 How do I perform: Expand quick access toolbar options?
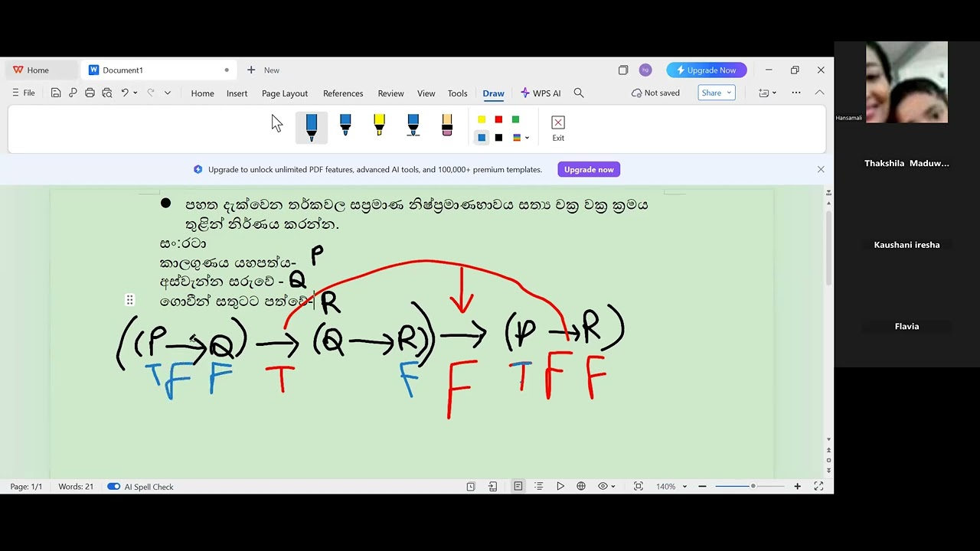(168, 93)
